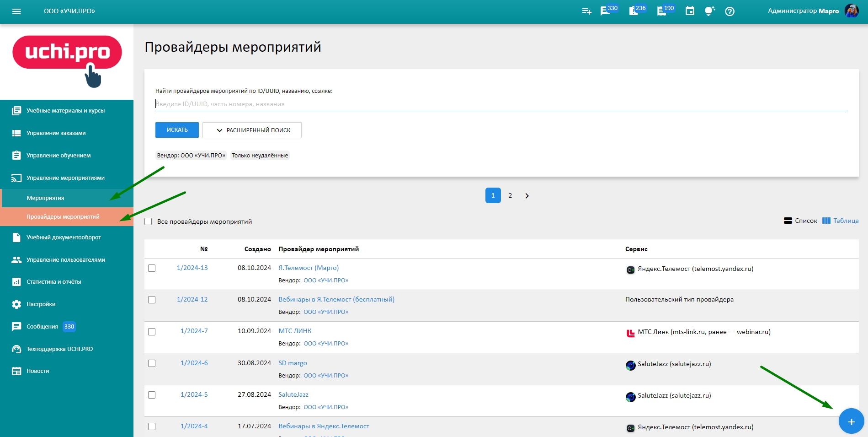The height and width of the screenshot is (437, 868).
Task: Click the Создано column header
Action: click(x=257, y=249)
